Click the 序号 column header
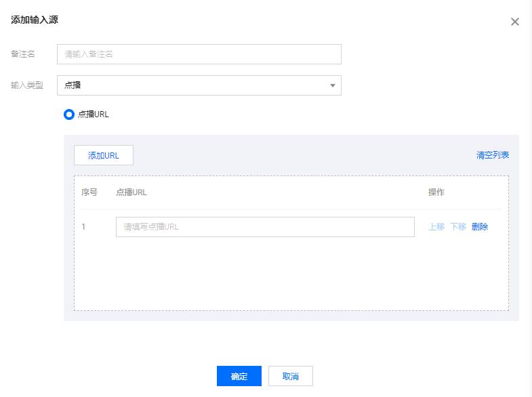The height and width of the screenshot is (397, 532). coord(89,192)
